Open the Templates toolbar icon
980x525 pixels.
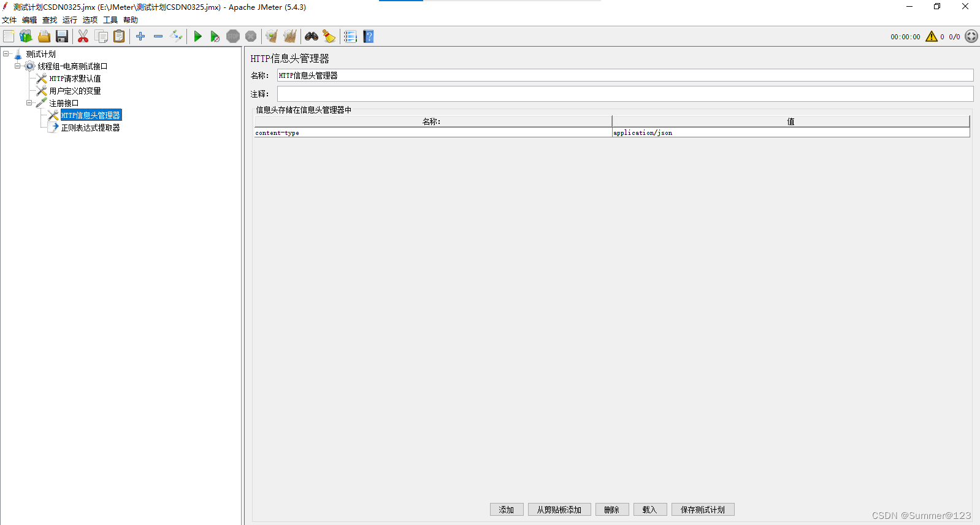pyautogui.click(x=26, y=37)
